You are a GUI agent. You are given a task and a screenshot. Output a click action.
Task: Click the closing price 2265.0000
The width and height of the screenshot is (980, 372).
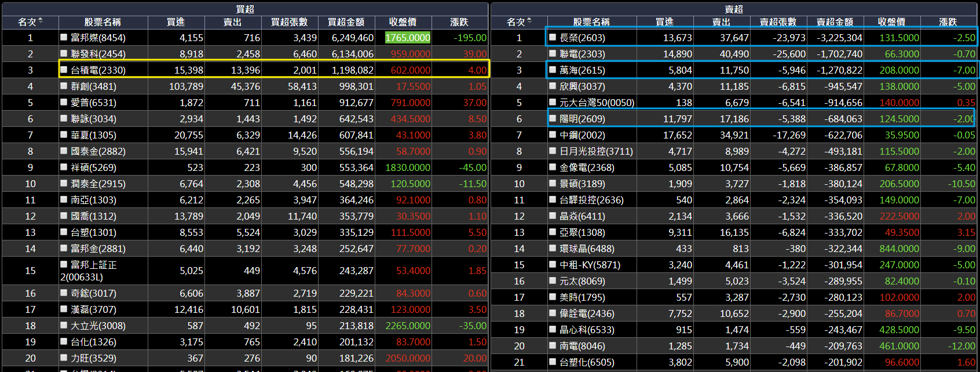coord(408,326)
